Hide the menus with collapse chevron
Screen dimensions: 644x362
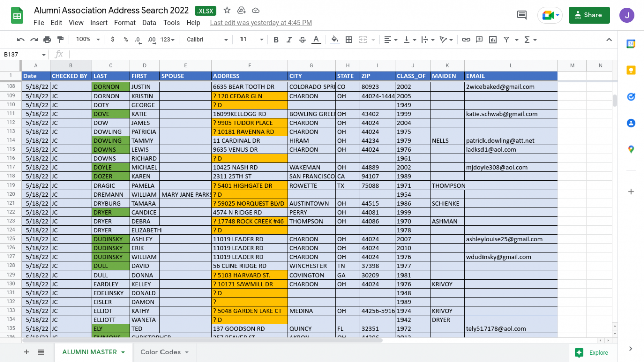pos(609,40)
